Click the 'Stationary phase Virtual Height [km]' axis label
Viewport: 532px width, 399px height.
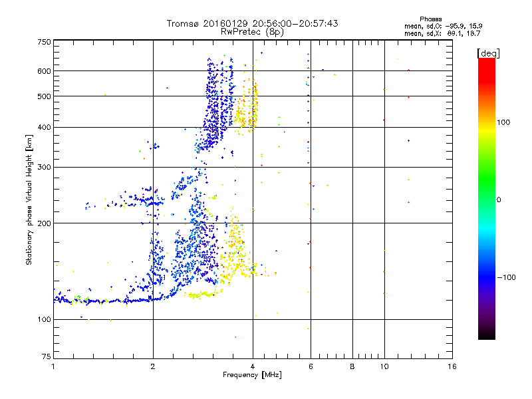click(29, 200)
